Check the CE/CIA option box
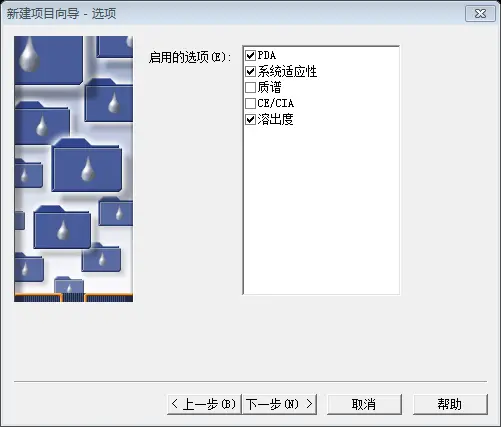 click(x=250, y=103)
